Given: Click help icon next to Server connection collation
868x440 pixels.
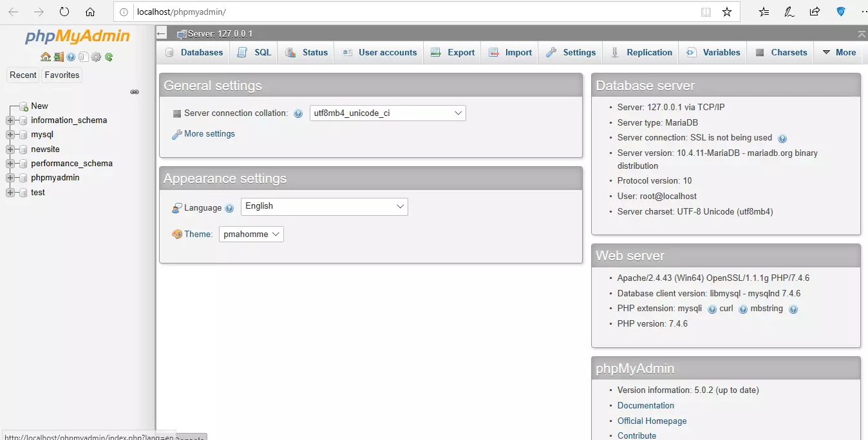Looking at the screenshot, I should 298,113.
